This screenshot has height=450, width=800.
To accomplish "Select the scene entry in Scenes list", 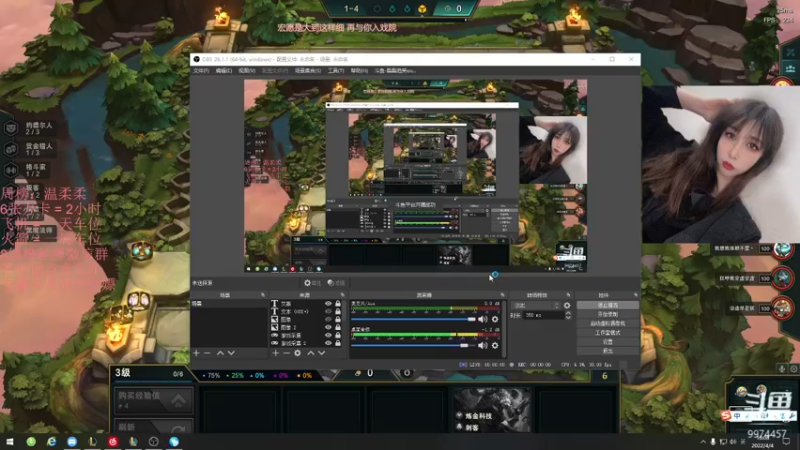I will tap(229, 304).
